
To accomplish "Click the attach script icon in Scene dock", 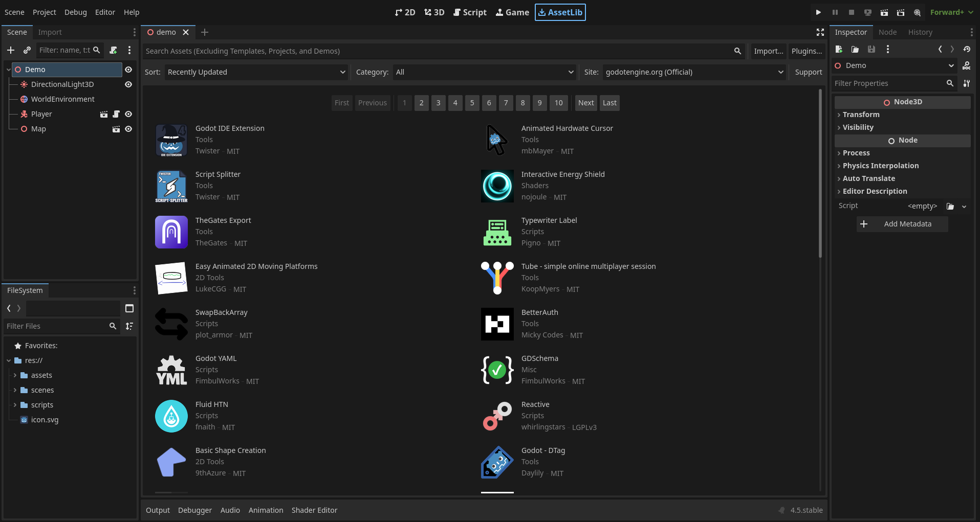I will point(114,50).
